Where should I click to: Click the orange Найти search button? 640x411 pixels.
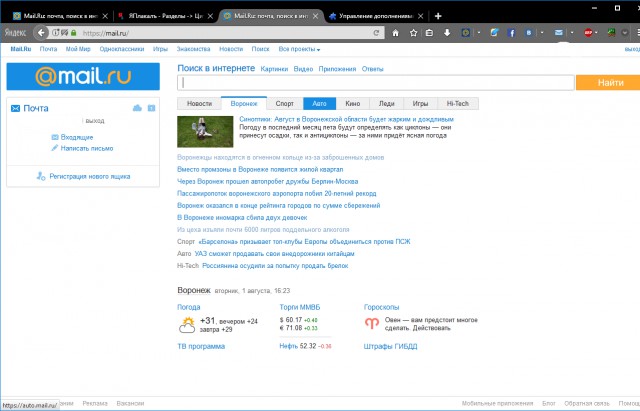pos(608,83)
